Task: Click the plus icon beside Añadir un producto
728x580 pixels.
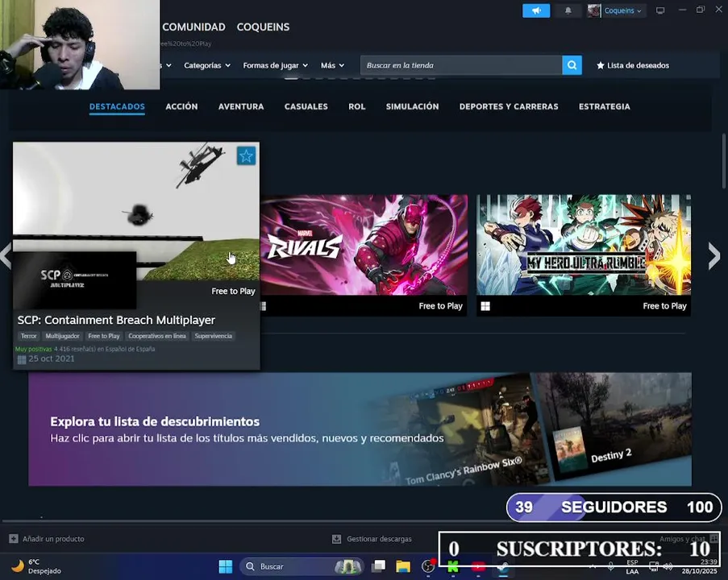Action: (x=14, y=539)
